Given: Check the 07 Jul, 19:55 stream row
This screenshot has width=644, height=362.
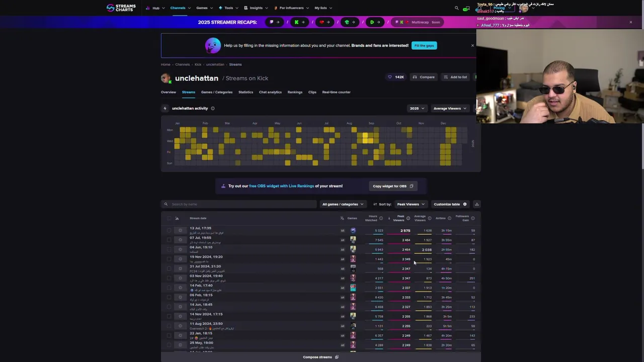Looking at the screenshot, I should point(169,240).
